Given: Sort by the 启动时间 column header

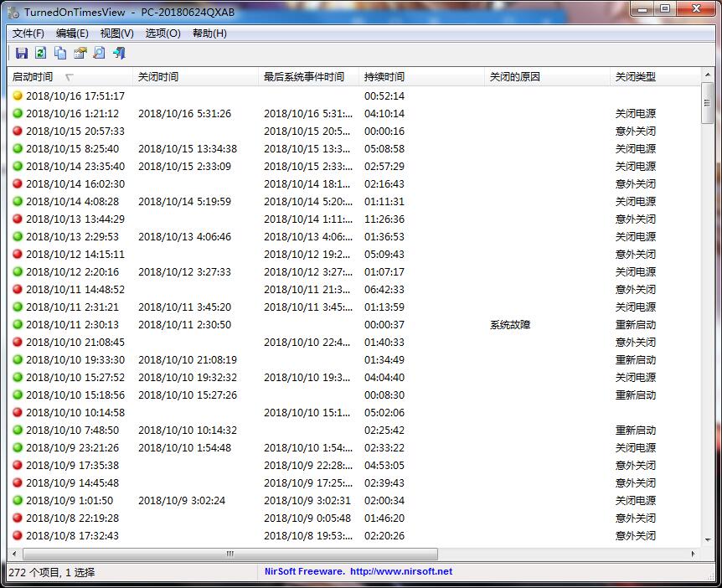Looking at the screenshot, I should pyautogui.click(x=34, y=77).
